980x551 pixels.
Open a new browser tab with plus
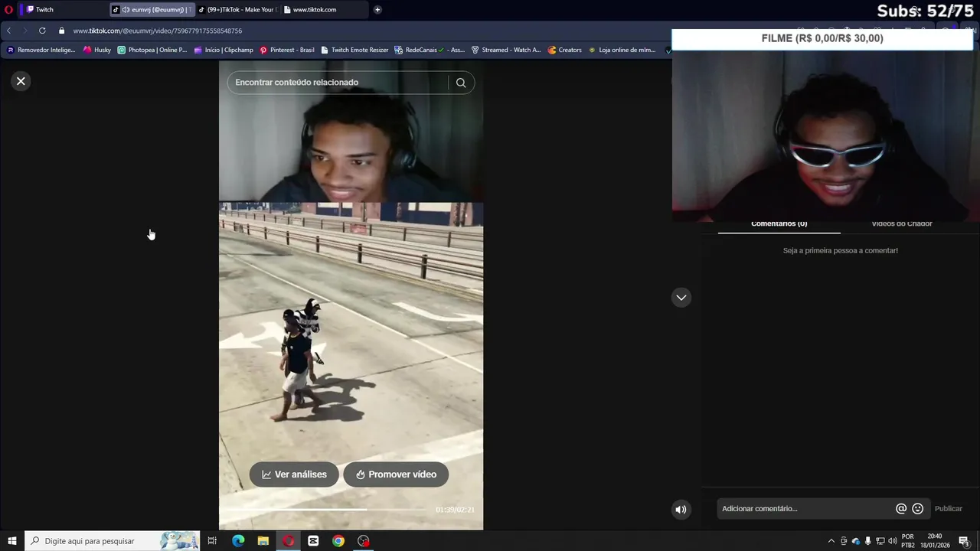coord(377,10)
